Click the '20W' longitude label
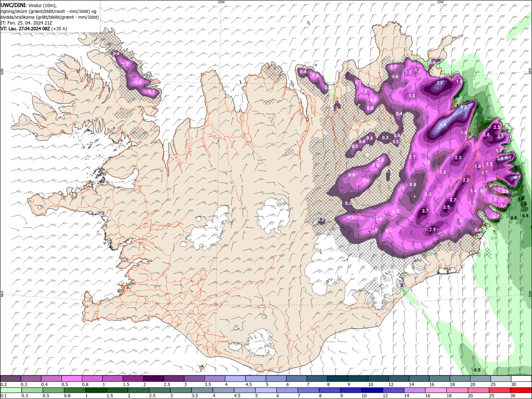Image resolution: width=532 pixels, height=399 pixels. (221, 2)
